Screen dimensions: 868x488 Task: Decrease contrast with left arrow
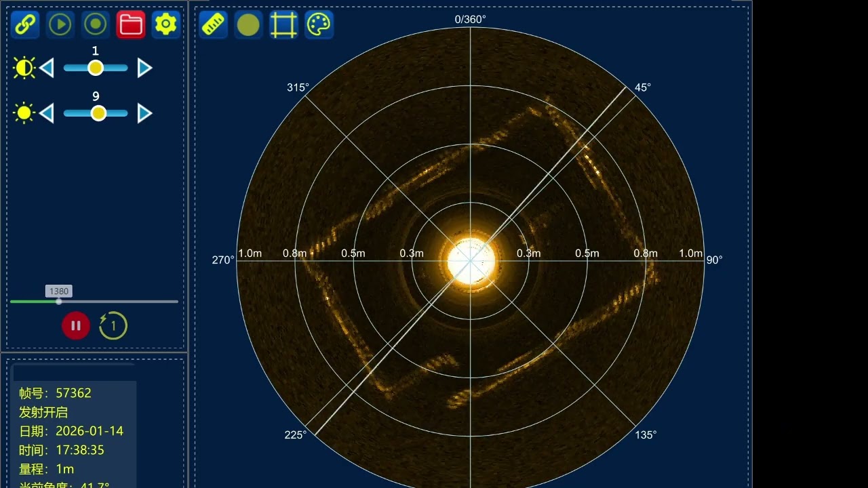coord(46,68)
